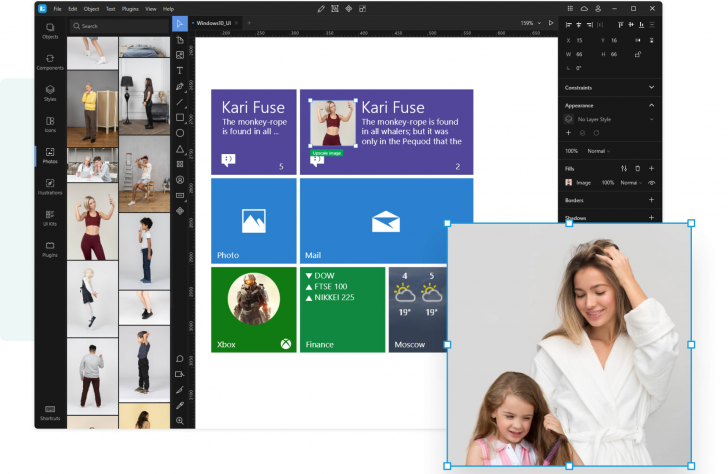The image size is (728, 474).
Task: Open the File menu
Action: pos(57,9)
